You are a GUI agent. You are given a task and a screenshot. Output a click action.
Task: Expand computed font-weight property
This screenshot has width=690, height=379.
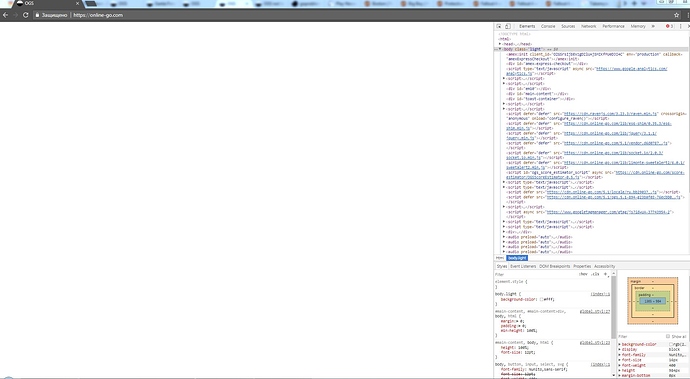620,365
